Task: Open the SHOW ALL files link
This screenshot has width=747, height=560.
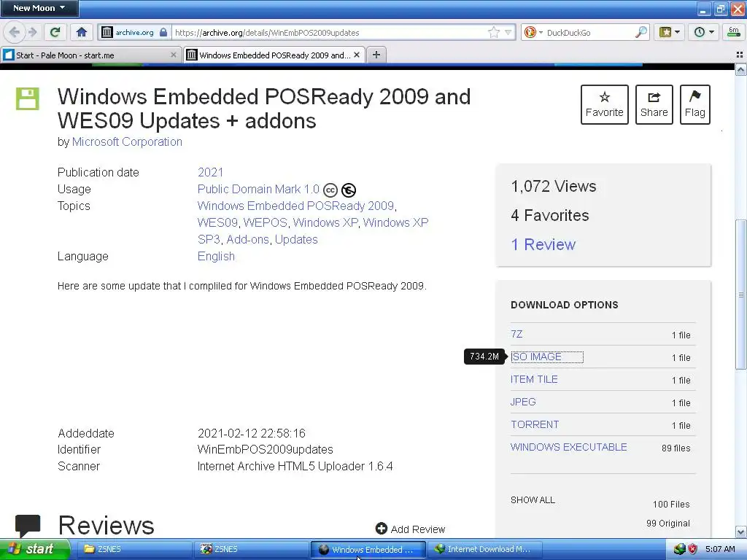Action: pos(533,500)
